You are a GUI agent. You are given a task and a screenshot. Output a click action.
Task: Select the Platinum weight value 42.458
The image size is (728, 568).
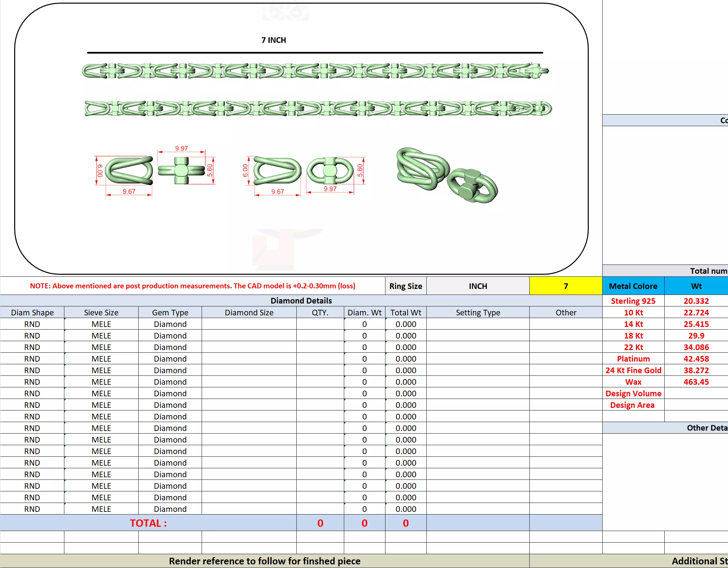click(x=696, y=359)
